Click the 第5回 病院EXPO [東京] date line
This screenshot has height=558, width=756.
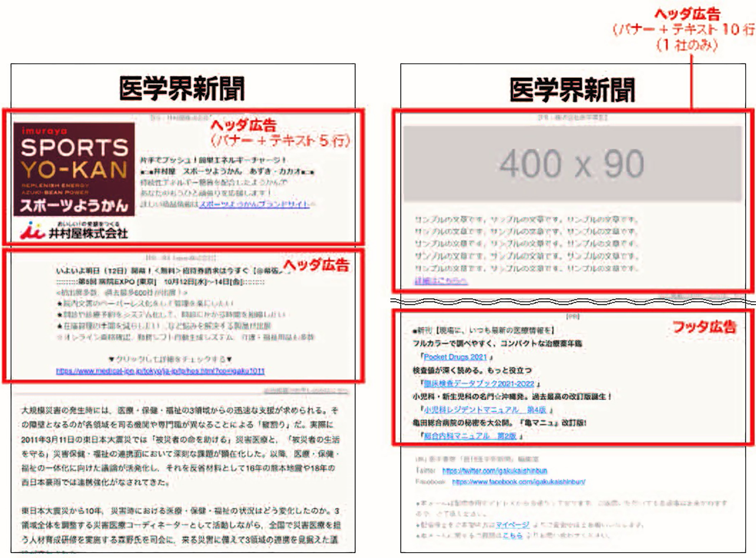tap(160, 282)
